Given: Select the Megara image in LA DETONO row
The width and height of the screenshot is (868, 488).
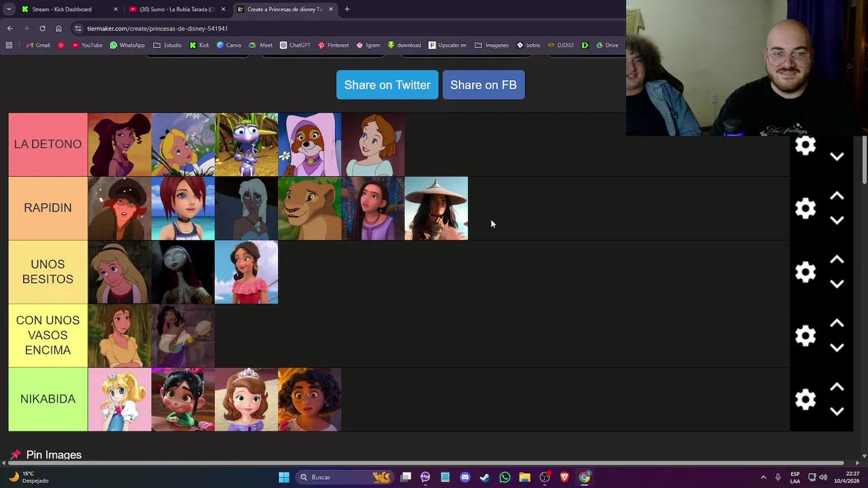Looking at the screenshot, I should pos(119,144).
